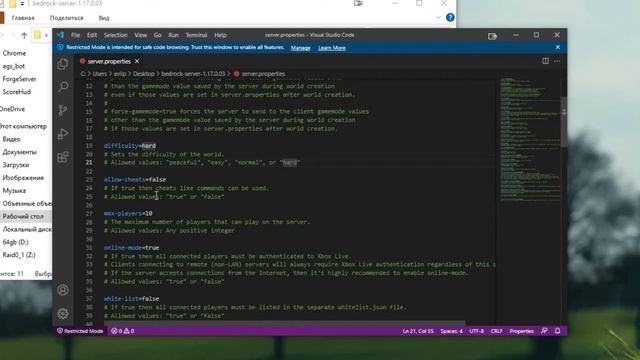Open the Run menu
Viewport: 640px width, 360px height.
point(173,35)
